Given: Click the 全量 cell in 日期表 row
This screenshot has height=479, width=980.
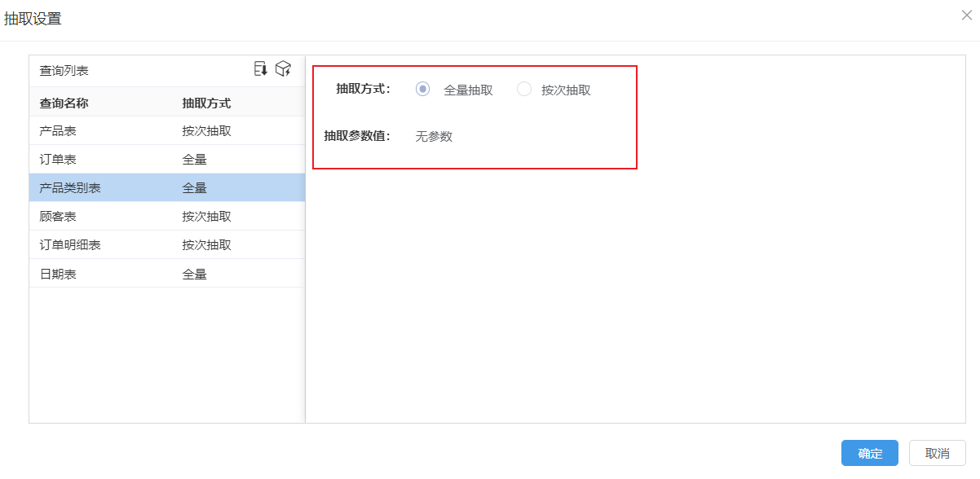Looking at the screenshot, I should [x=194, y=274].
